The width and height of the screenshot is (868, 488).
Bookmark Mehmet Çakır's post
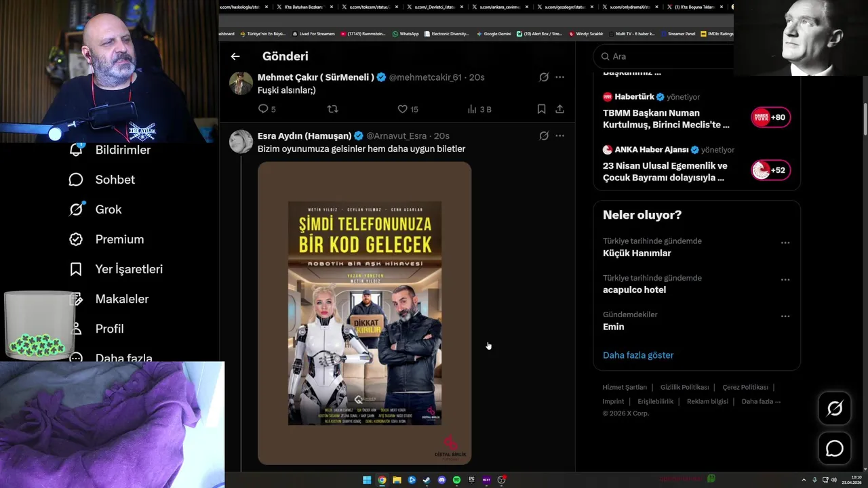(541, 108)
